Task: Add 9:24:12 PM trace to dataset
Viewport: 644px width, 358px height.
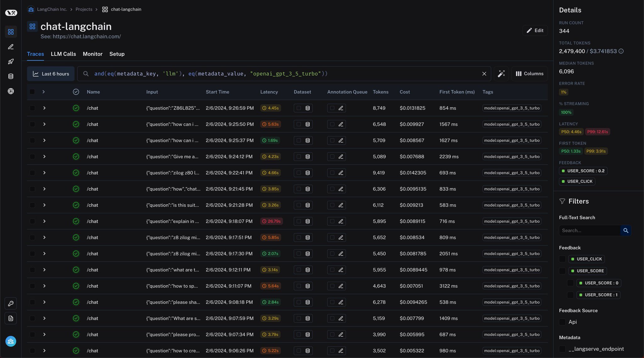Action: (x=303, y=157)
